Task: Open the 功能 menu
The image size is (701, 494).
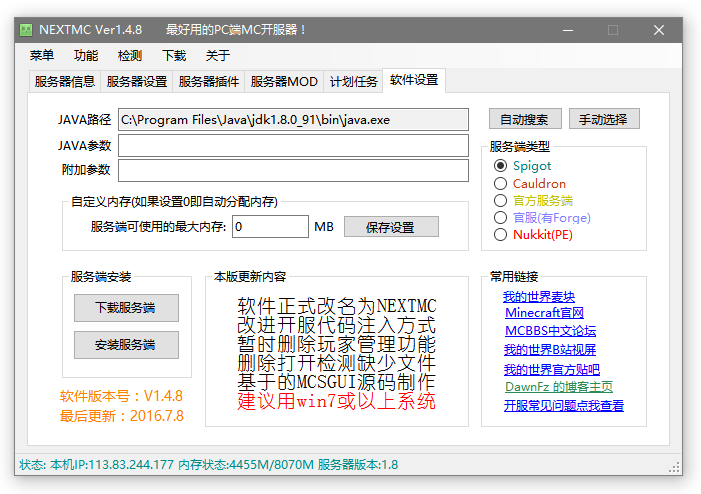Action: click(86, 55)
